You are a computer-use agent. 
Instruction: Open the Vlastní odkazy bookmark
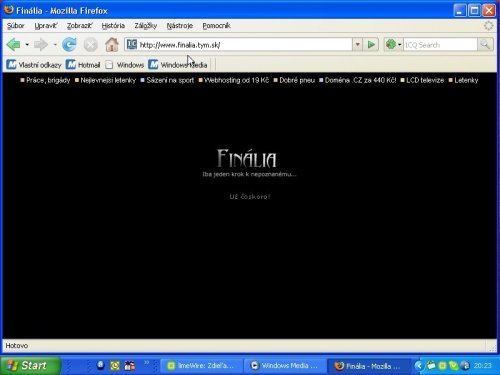click(34, 65)
